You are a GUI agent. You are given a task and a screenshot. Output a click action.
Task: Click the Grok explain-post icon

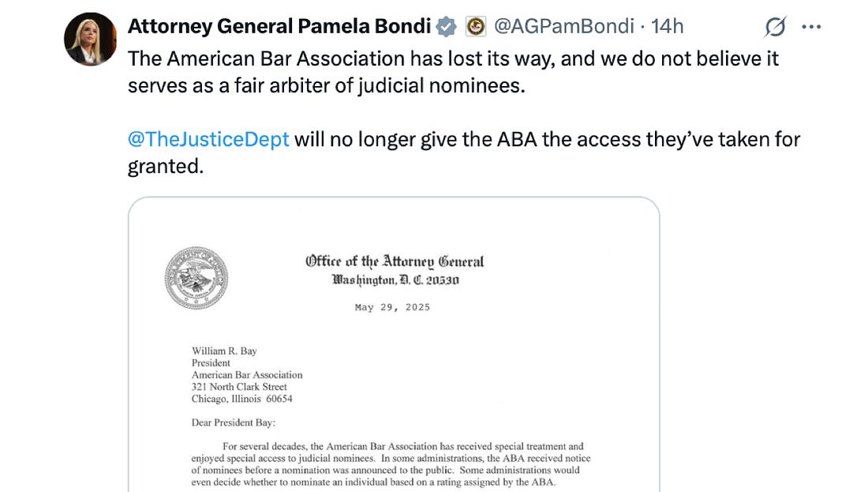[x=775, y=28]
